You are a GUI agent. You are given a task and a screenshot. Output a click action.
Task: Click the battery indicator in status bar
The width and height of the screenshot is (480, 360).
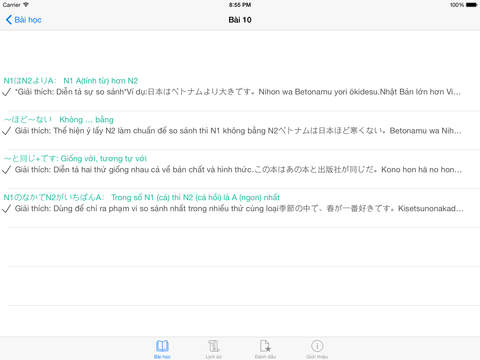(472, 5)
